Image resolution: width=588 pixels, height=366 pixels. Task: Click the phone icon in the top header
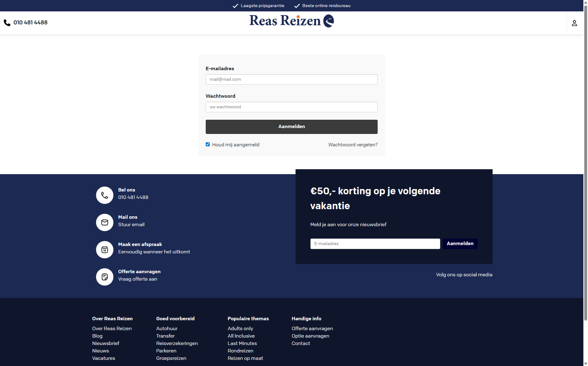[7, 23]
